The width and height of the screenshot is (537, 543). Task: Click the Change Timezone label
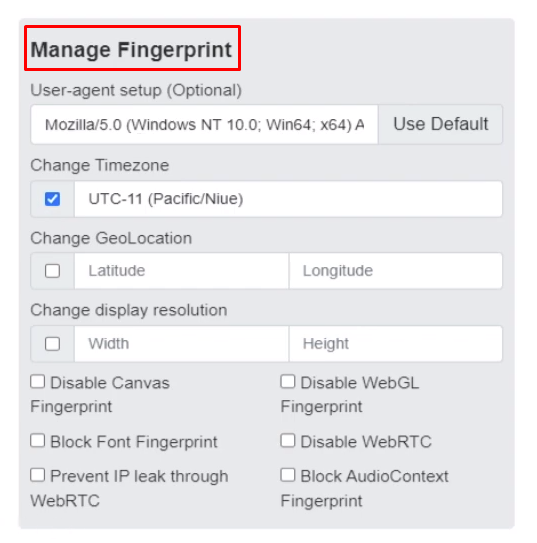[100, 165]
